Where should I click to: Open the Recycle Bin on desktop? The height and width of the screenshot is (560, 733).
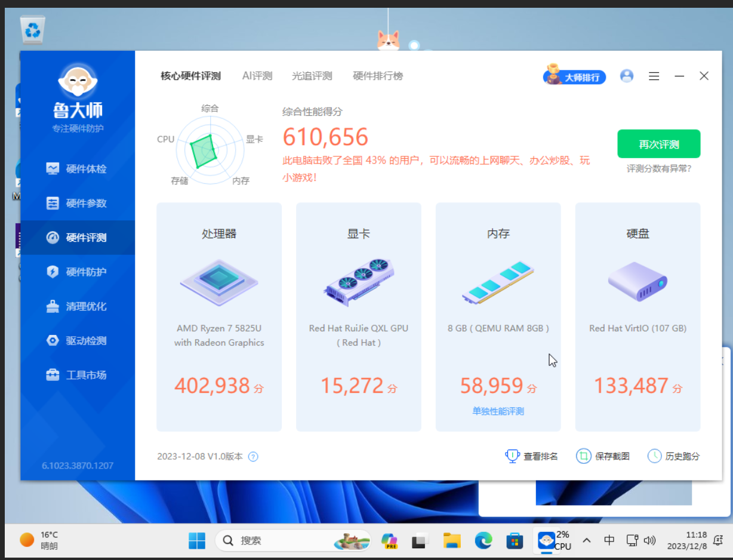coord(33,30)
